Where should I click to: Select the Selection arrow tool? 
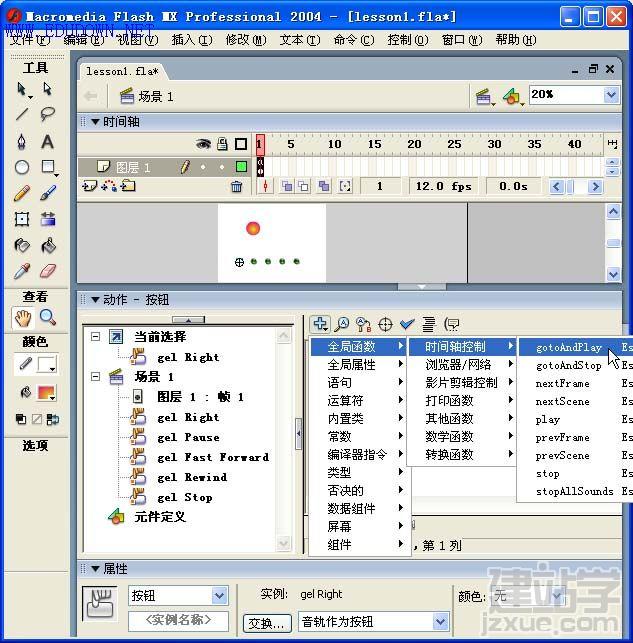pyautogui.click(x=22, y=89)
